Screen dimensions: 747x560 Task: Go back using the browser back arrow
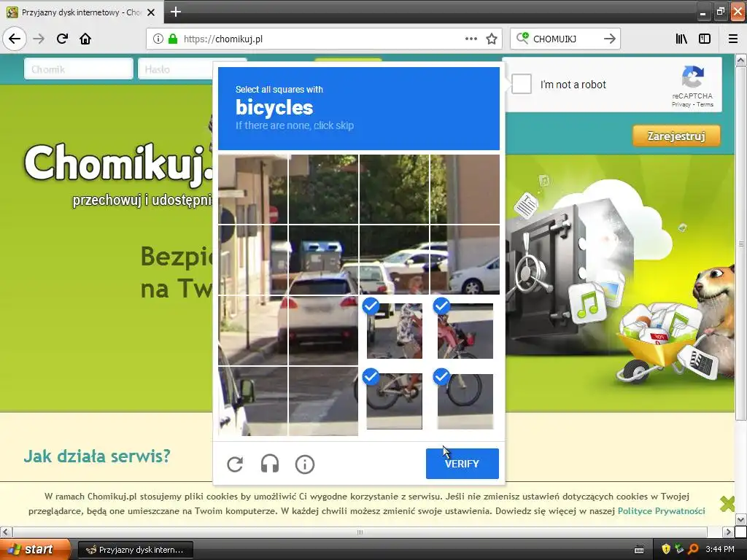click(x=15, y=39)
